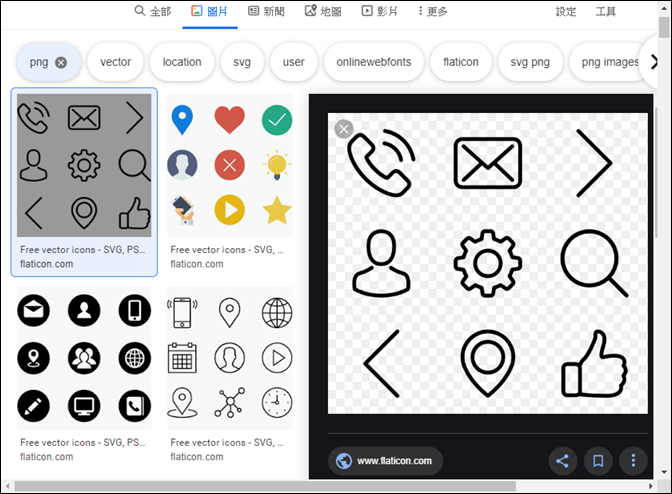Switch to the 全部 (All) search tab
672x494 pixels.
click(153, 11)
